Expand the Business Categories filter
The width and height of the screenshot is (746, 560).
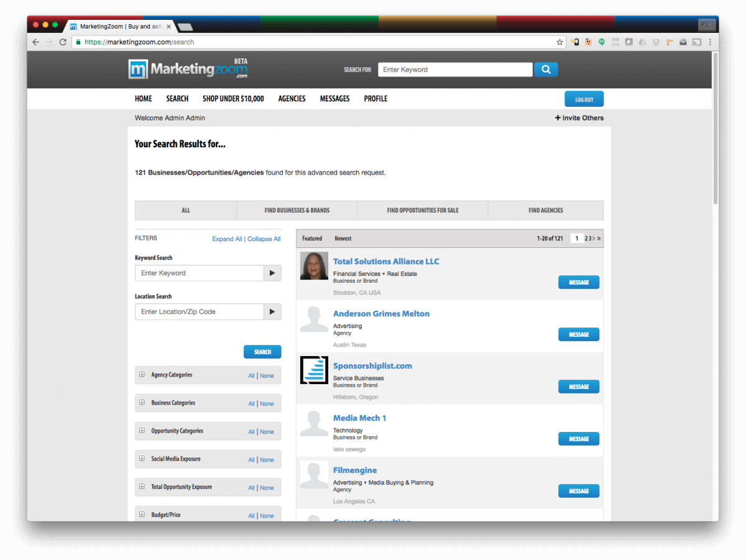142,403
